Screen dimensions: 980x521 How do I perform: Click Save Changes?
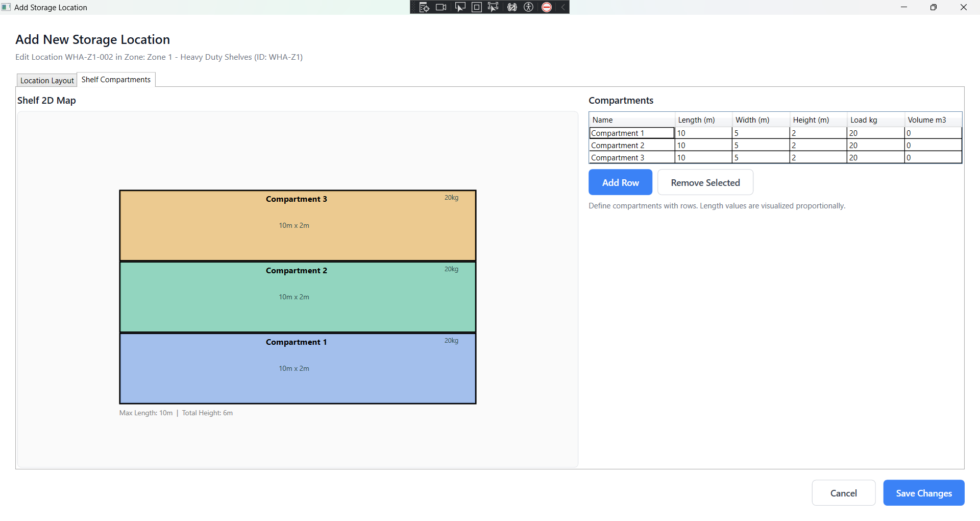(x=923, y=493)
